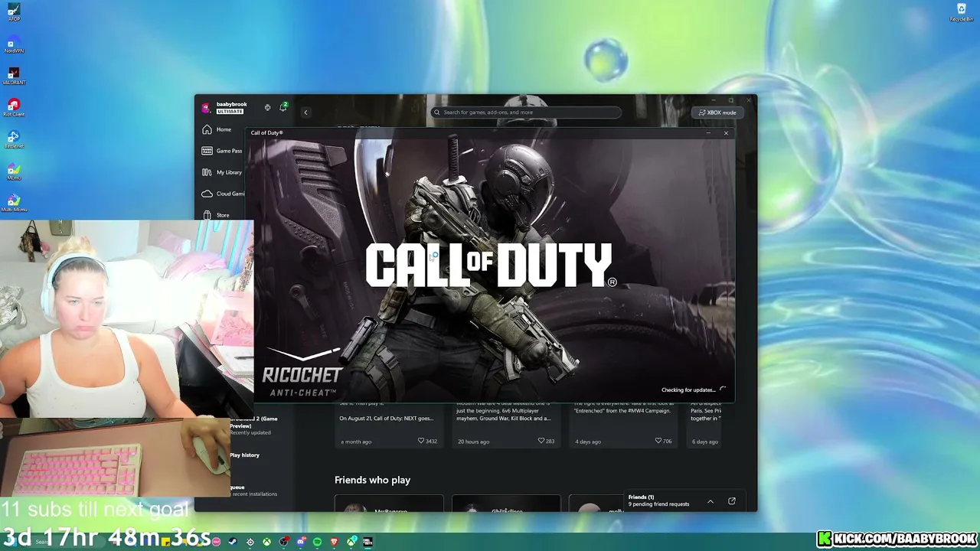This screenshot has width=980, height=551.
Task: Open Discord from the taskbar
Action: click(x=300, y=542)
